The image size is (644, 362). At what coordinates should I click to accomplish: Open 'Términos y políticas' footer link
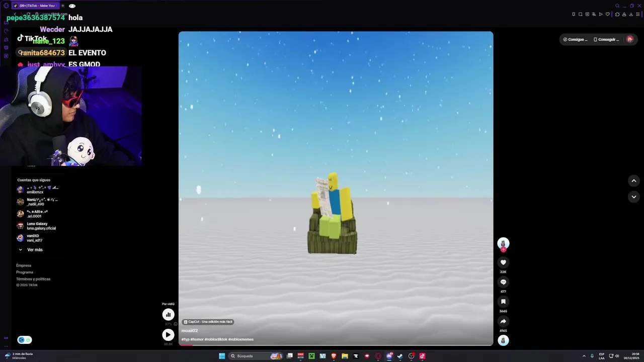click(x=33, y=279)
